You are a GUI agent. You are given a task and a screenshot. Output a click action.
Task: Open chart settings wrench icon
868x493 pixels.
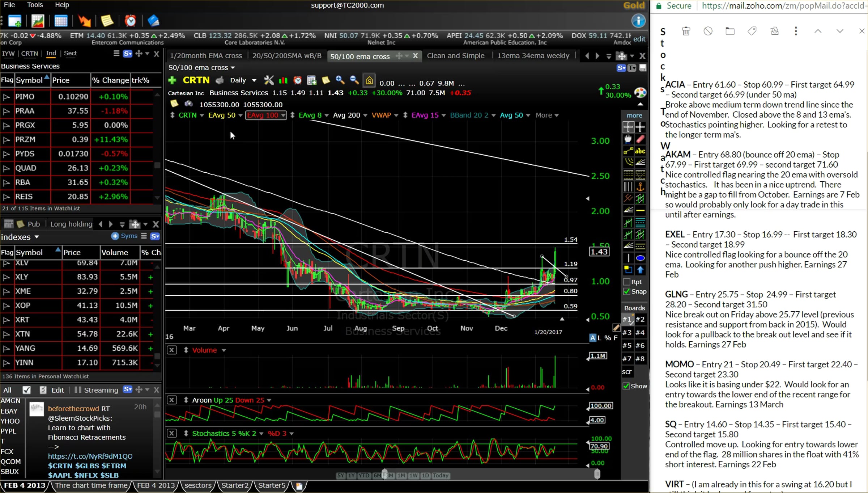tap(269, 80)
